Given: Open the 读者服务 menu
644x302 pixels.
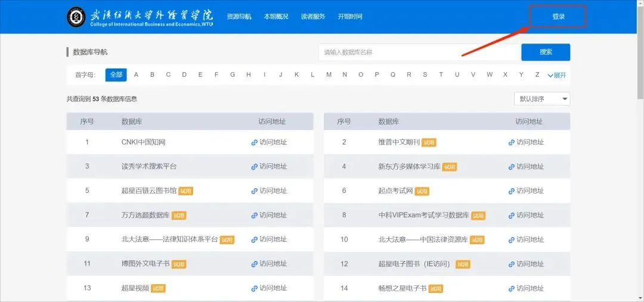Looking at the screenshot, I should pos(313,17).
